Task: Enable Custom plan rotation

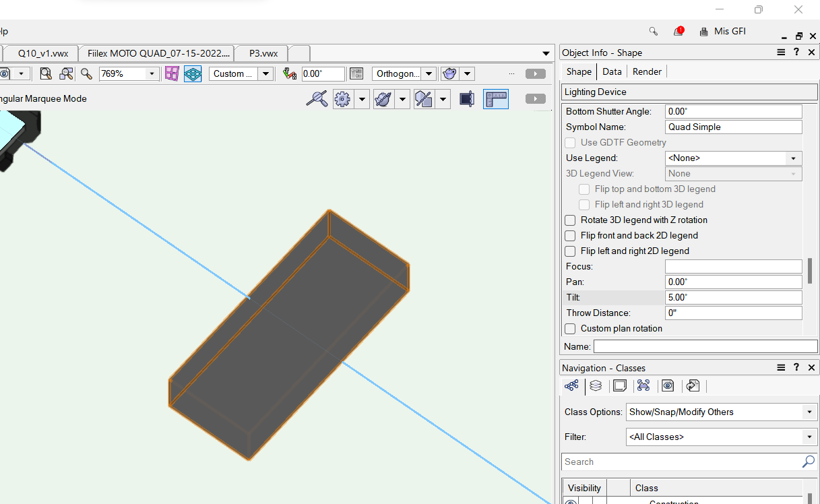Action: click(569, 328)
